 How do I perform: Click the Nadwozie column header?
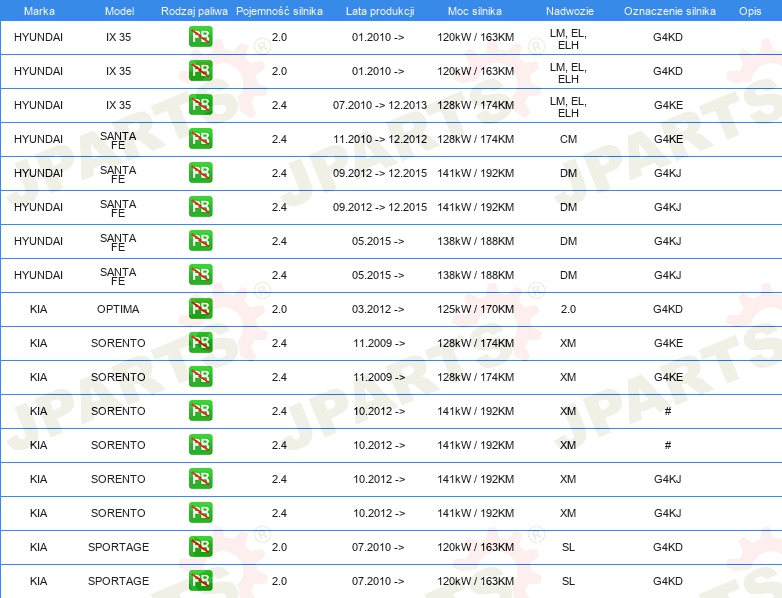[567, 10]
